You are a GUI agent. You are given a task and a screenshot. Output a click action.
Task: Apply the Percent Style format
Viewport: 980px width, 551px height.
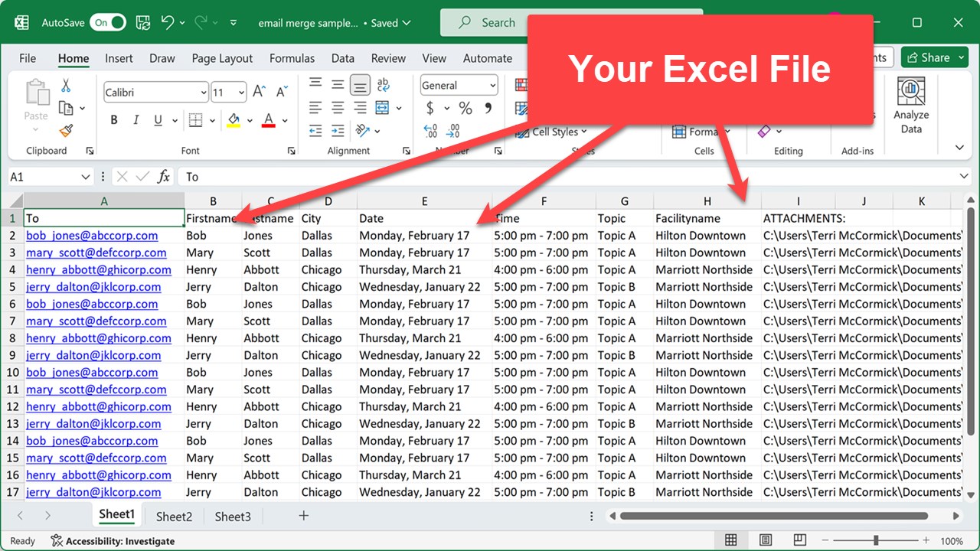tap(465, 108)
